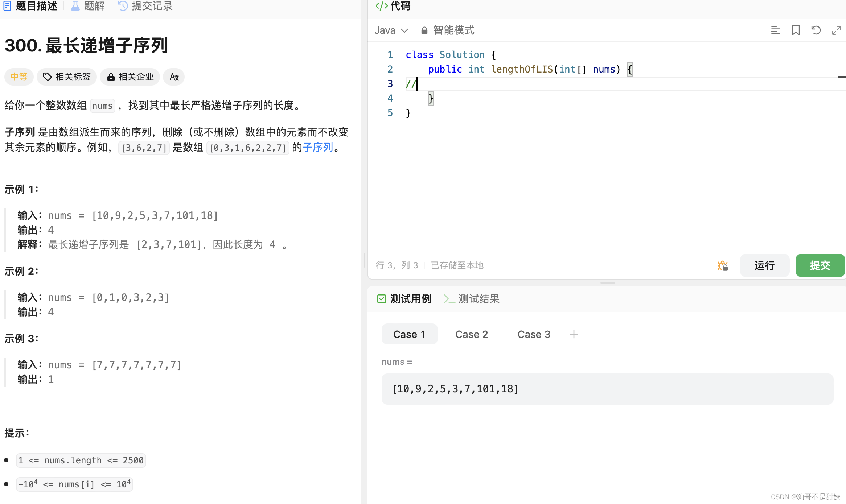Click the green 提交 submit button
The width and height of the screenshot is (846, 504).
pos(820,266)
